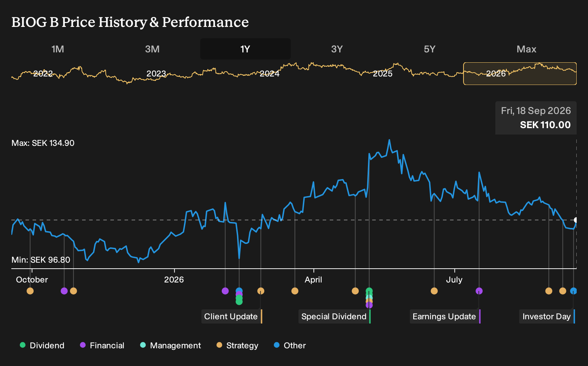The width and height of the screenshot is (588, 366).
Task: Open the Strategy dot just left of July label
Action: pos(434,291)
